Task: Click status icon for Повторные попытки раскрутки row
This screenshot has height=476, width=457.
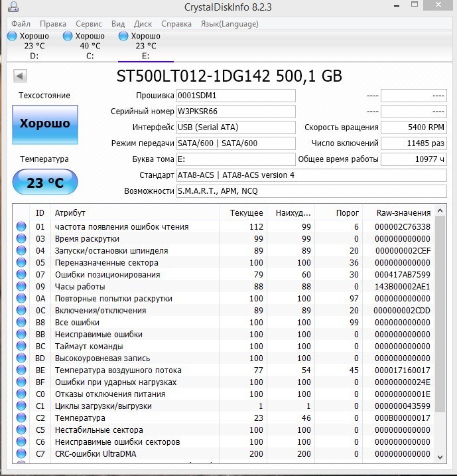Action: [21, 298]
